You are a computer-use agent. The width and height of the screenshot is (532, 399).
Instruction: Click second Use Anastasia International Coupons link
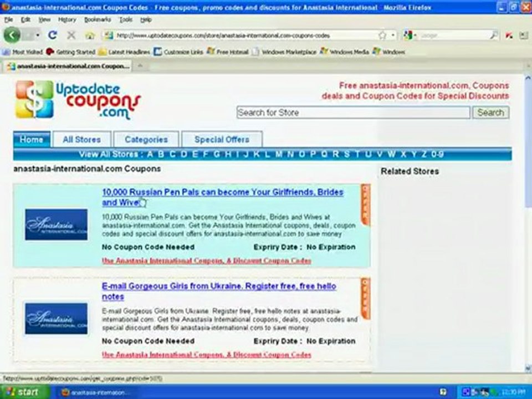[x=207, y=355]
